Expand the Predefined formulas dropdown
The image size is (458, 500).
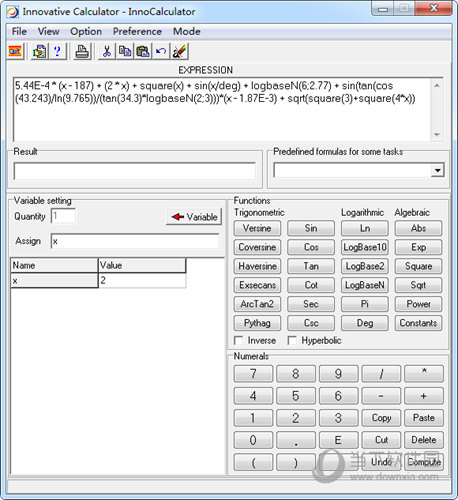(x=438, y=171)
